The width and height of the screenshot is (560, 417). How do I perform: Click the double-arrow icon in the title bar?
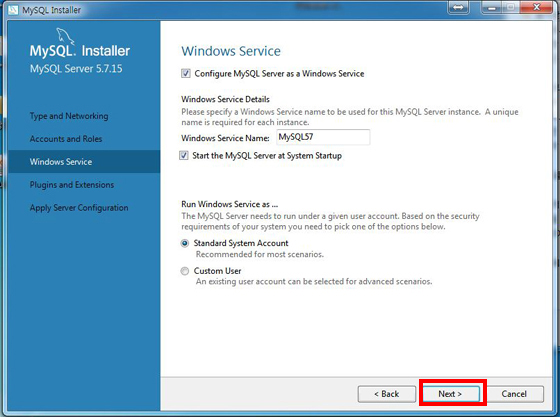pyautogui.click(x=458, y=7)
